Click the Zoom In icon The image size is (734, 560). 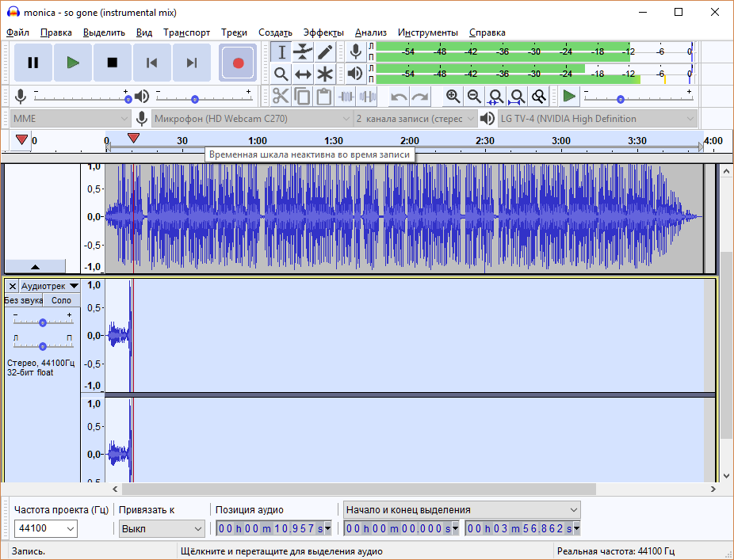(453, 97)
